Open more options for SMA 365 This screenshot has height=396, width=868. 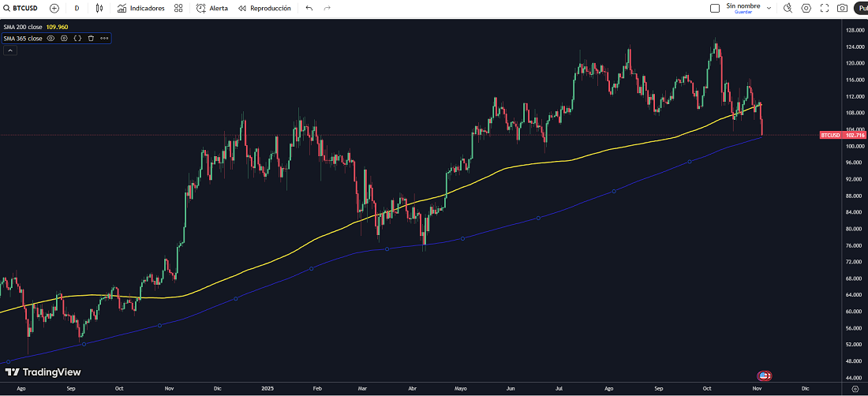pos(104,38)
